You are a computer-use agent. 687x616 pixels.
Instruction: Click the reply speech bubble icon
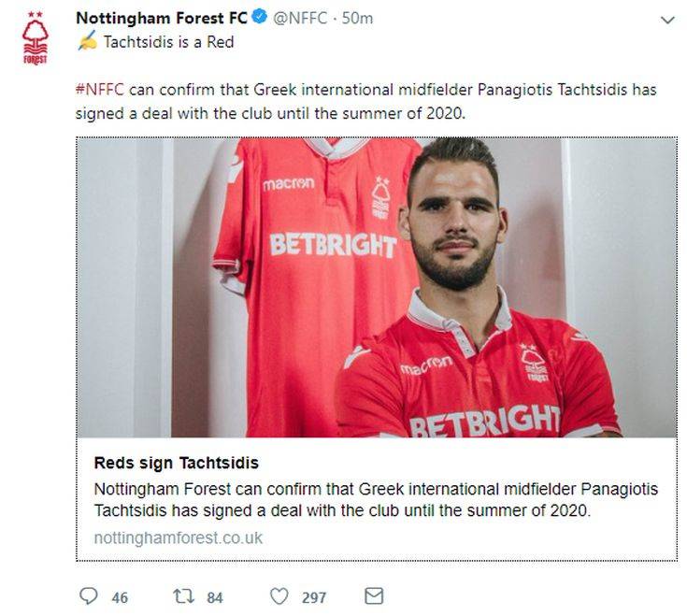coord(89,596)
